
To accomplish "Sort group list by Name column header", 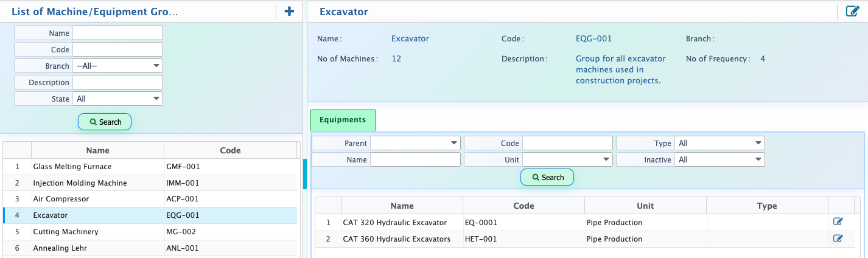I will coord(98,150).
